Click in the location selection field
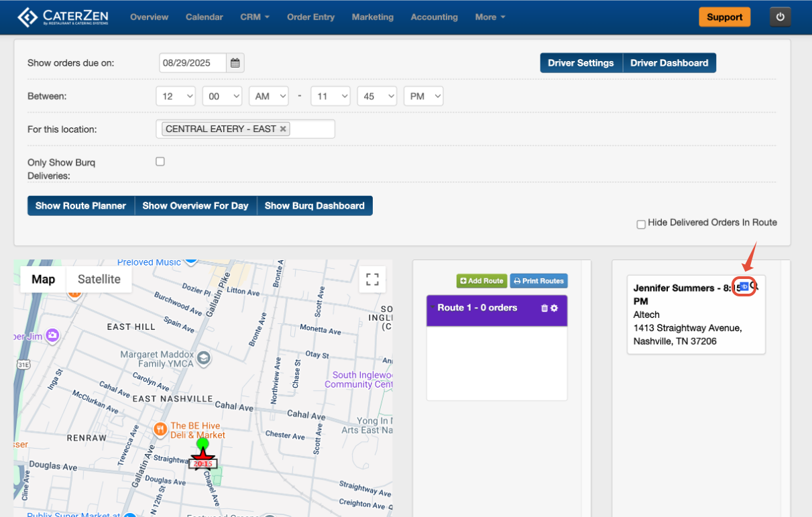Viewport: 812px width, 517px height. pos(245,129)
